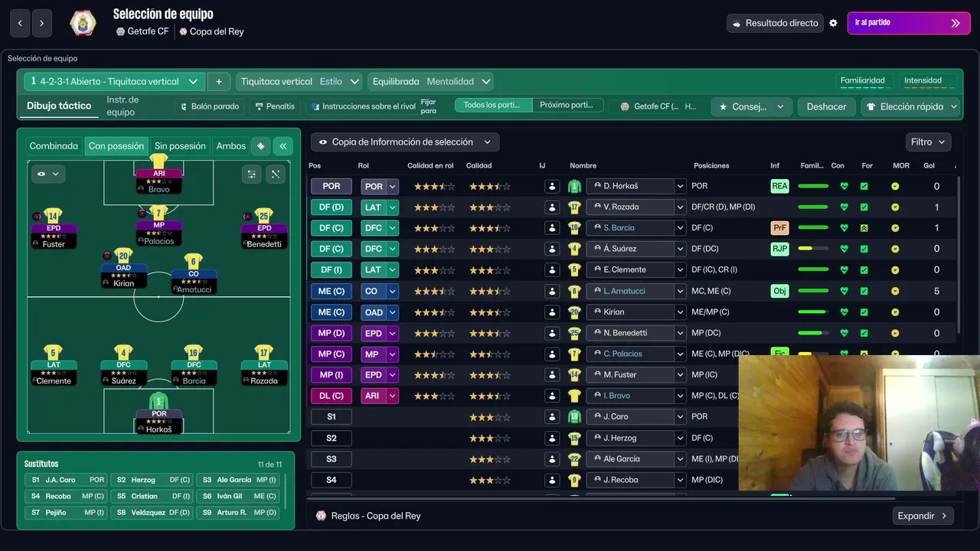This screenshot has height=551, width=980.
Task: Open Copia de Información de selección dropdown
Action: [x=405, y=142]
